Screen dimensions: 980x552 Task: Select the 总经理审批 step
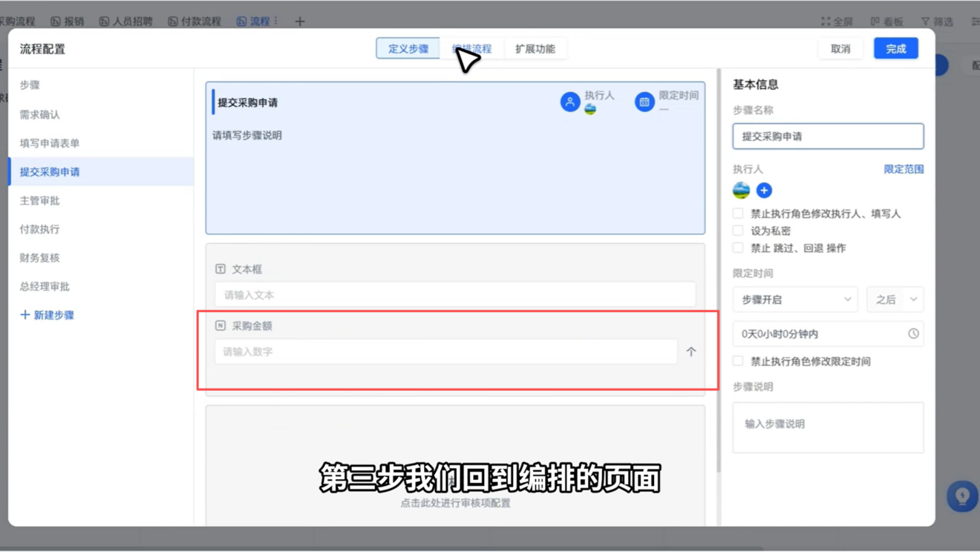[x=101, y=286]
